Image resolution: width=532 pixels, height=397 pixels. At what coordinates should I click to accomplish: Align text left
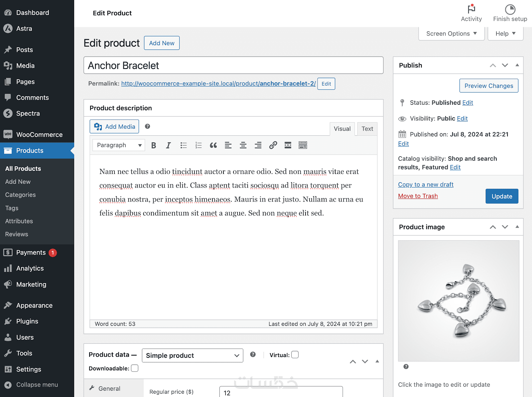pyautogui.click(x=228, y=145)
